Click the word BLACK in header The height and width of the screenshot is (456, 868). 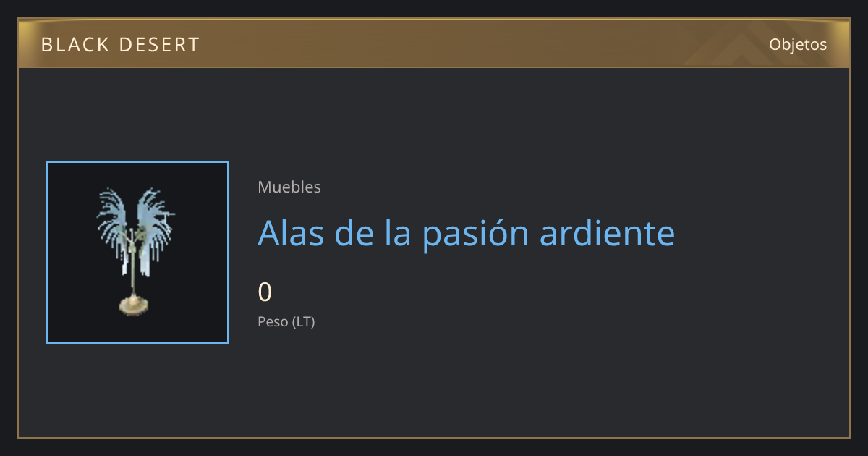[75, 45]
